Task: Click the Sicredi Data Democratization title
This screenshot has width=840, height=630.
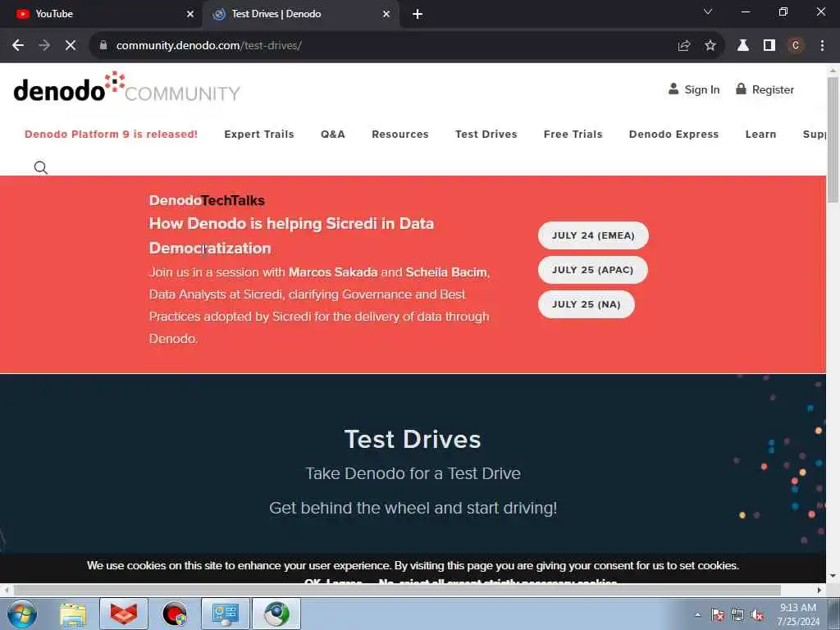Action: pyautogui.click(x=291, y=235)
